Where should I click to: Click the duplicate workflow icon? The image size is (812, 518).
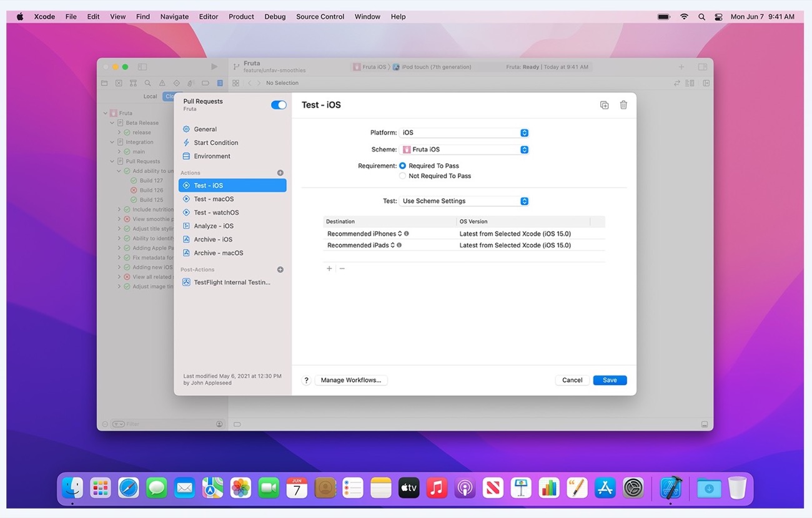tap(604, 105)
